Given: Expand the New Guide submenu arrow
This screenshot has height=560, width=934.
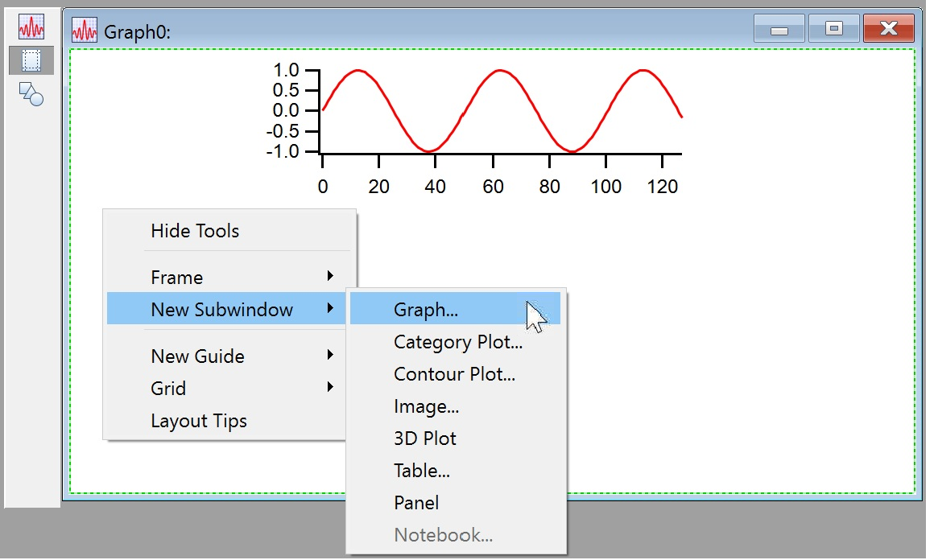Looking at the screenshot, I should pos(330,356).
